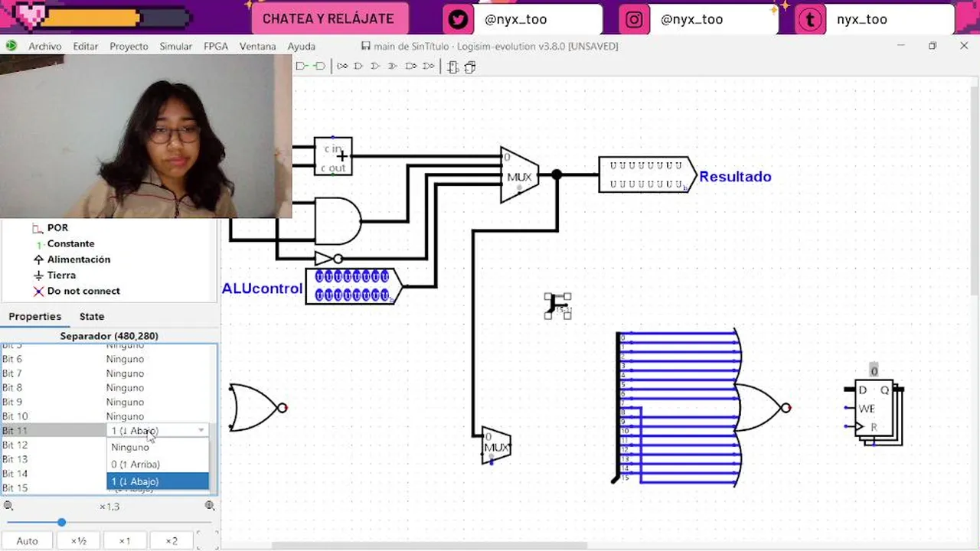Pick the NAND gate toolbar icon
The image size is (980, 551).
411,67
